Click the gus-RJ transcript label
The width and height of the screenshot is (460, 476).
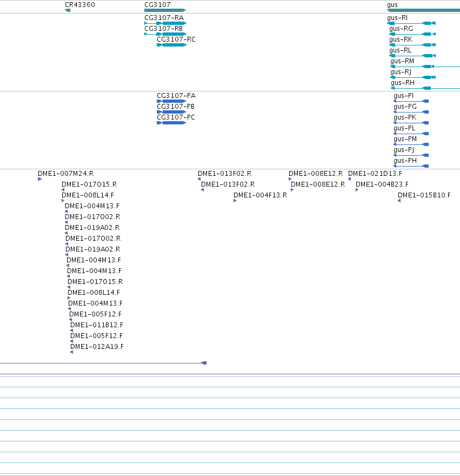pyautogui.click(x=401, y=72)
